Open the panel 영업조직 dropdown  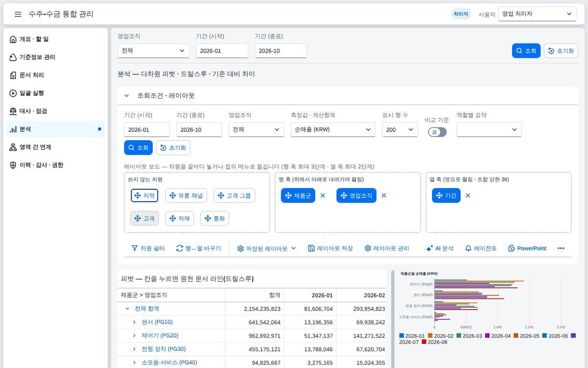[256, 130]
